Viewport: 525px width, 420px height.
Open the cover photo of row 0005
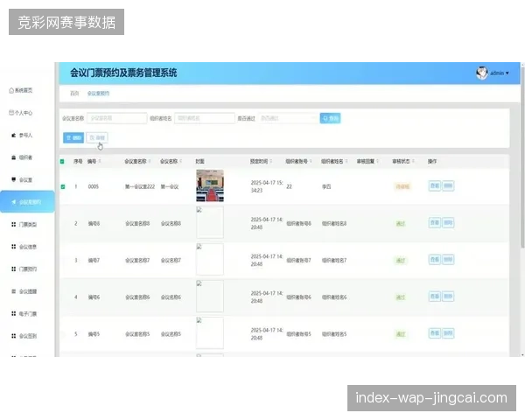(x=210, y=185)
